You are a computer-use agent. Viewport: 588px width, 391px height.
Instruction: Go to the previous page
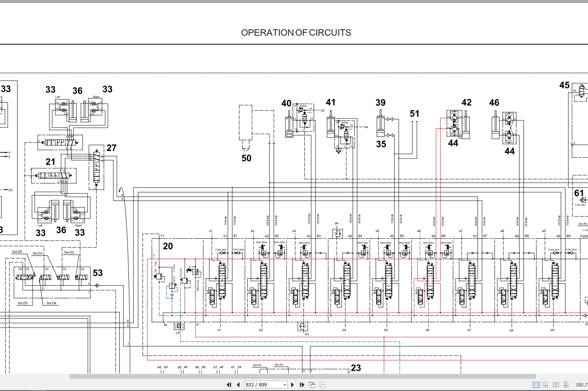tap(238, 385)
